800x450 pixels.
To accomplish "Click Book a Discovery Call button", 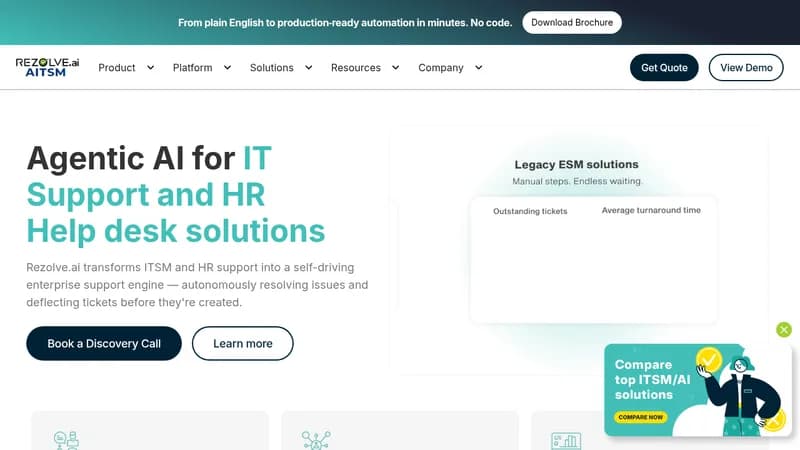I will [104, 343].
